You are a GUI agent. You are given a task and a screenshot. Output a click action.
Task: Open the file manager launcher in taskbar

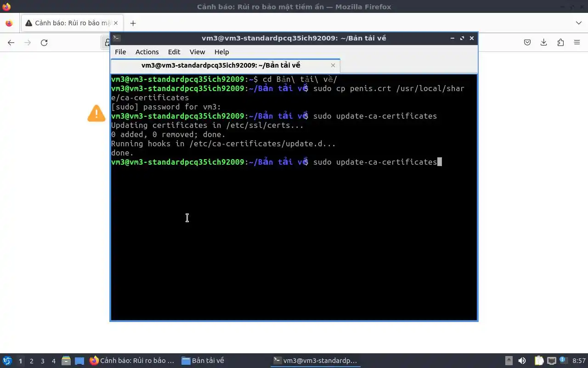pos(66,361)
